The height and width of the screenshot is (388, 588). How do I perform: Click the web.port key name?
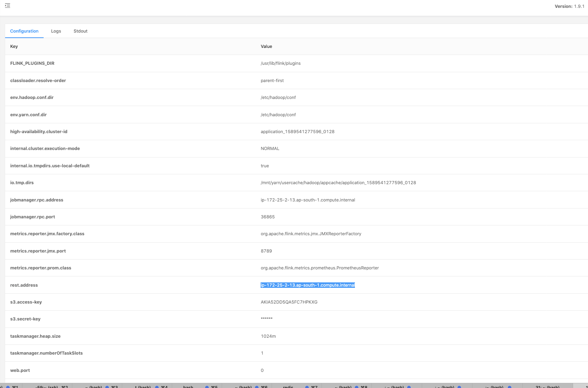20,370
